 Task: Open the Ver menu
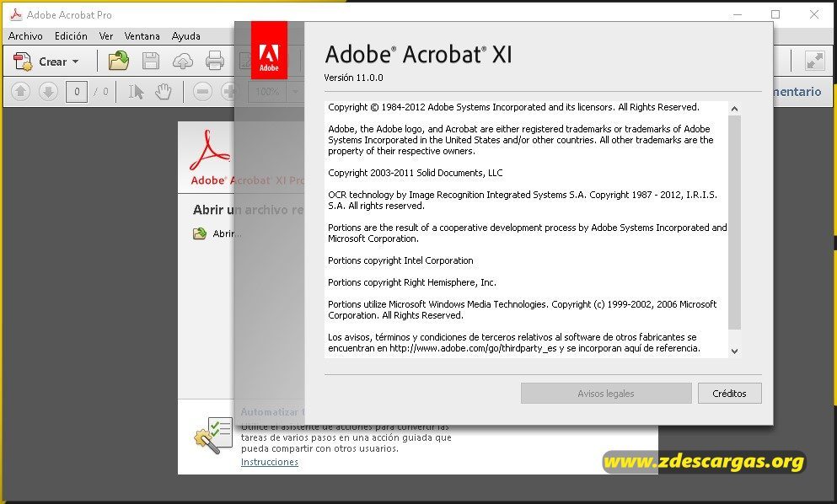[106, 35]
